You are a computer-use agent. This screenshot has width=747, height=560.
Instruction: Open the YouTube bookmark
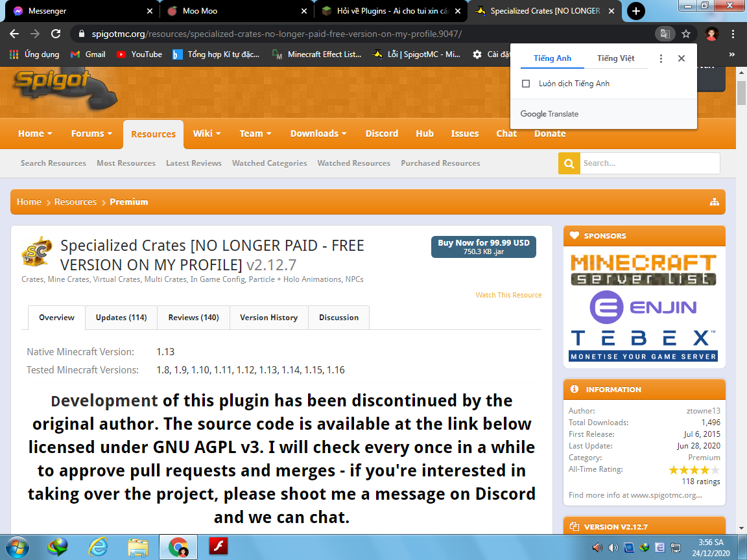[139, 54]
